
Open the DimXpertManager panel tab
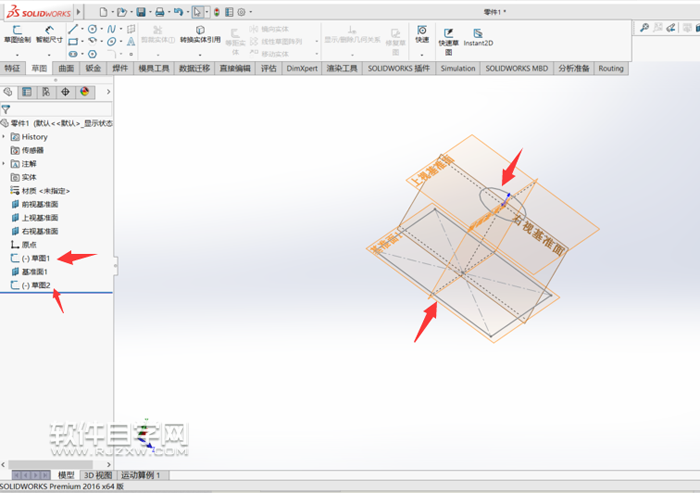point(65,92)
